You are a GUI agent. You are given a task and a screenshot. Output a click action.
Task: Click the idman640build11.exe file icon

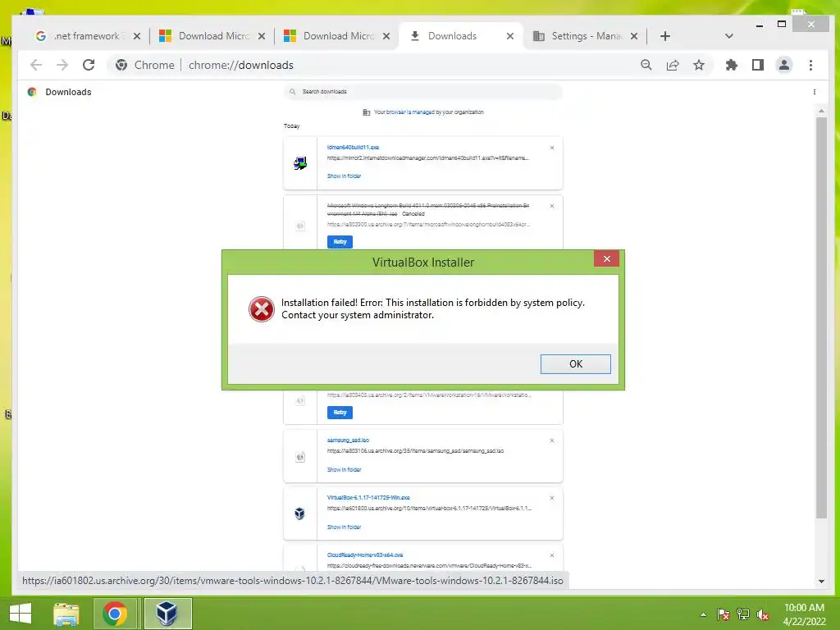(300, 163)
